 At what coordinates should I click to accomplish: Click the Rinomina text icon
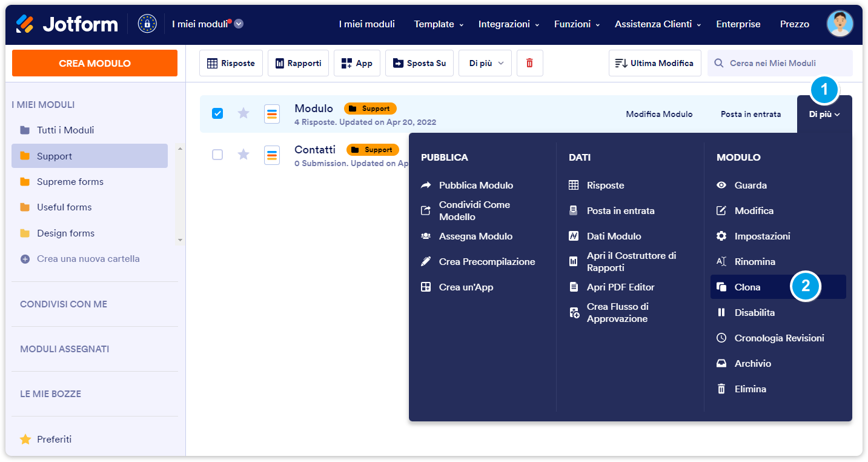(x=721, y=262)
